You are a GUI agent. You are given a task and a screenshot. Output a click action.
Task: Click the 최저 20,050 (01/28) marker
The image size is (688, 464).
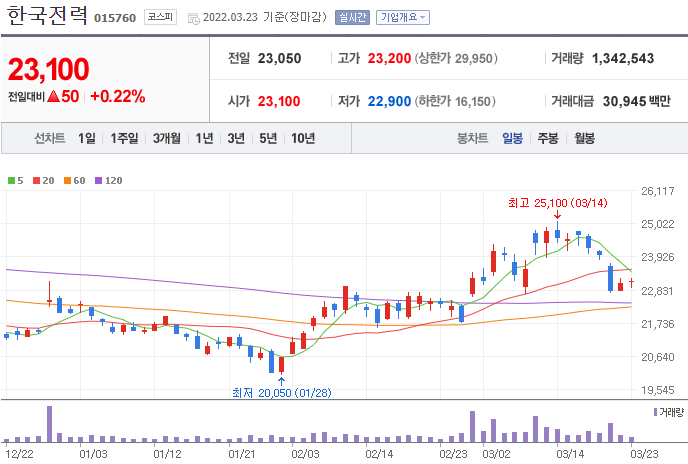[x=282, y=392]
